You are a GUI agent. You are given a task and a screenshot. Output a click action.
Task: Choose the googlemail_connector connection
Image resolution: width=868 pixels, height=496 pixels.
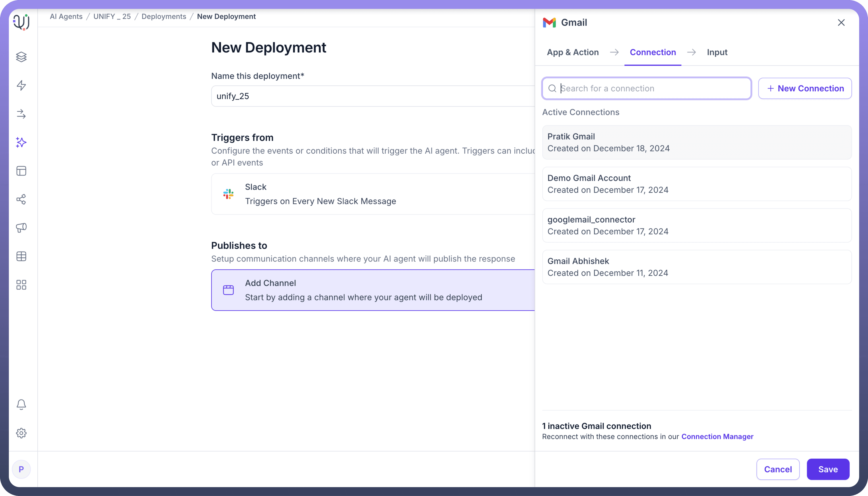pyautogui.click(x=697, y=225)
